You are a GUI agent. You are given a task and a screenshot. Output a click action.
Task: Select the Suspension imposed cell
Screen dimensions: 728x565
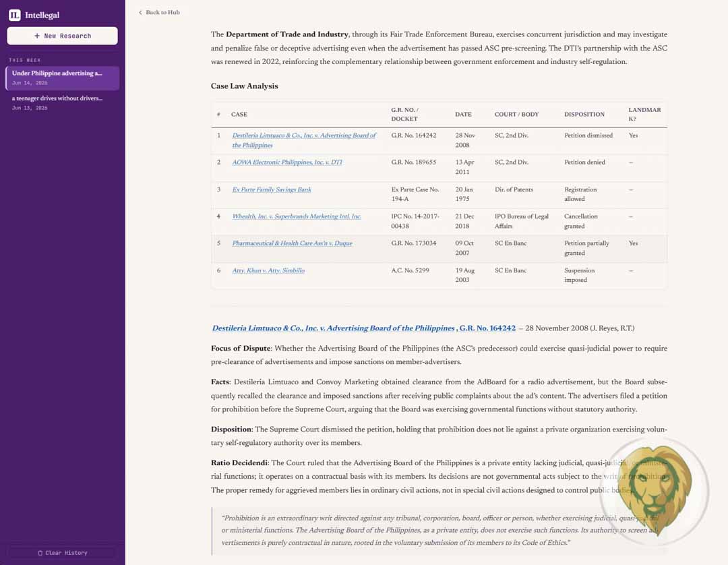coord(580,275)
